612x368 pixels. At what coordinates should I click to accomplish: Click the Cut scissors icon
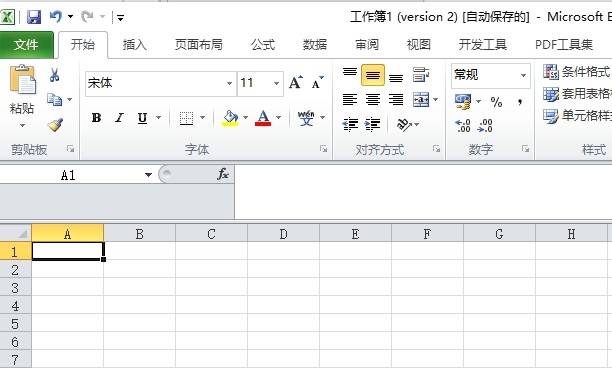(x=55, y=75)
